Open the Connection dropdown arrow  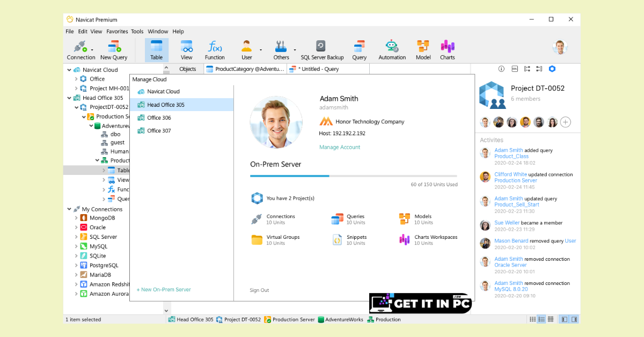point(92,50)
